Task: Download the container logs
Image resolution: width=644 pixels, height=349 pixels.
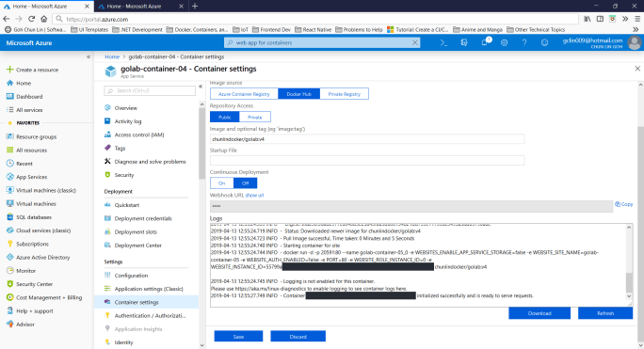Action: pos(539,313)
